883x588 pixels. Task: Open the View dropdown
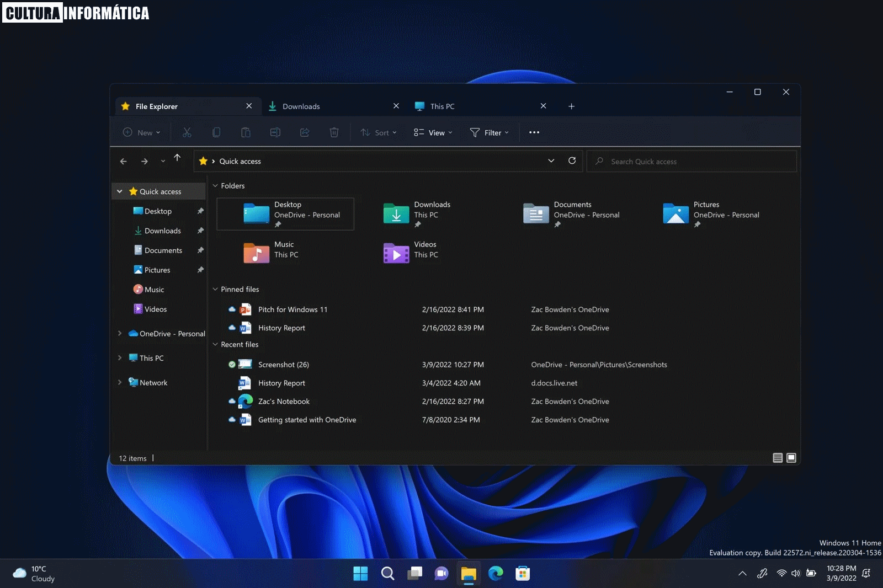433,132
